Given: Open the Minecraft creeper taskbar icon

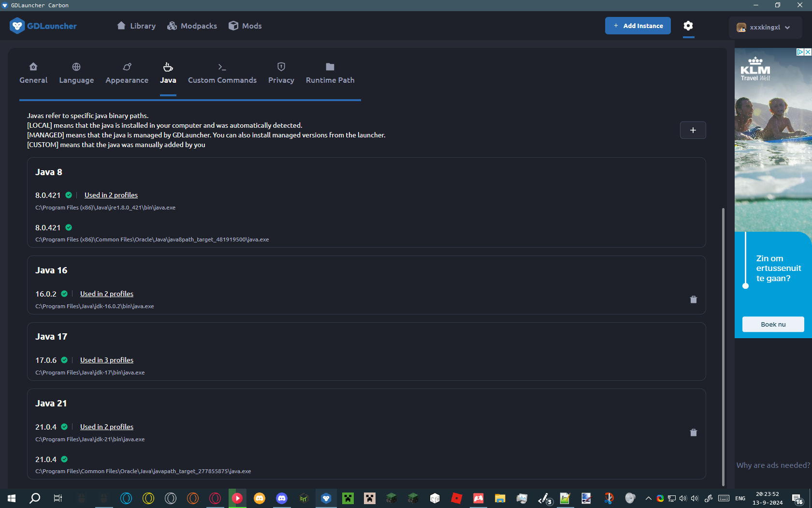Looking at the screenshot, I should (348, 498).
